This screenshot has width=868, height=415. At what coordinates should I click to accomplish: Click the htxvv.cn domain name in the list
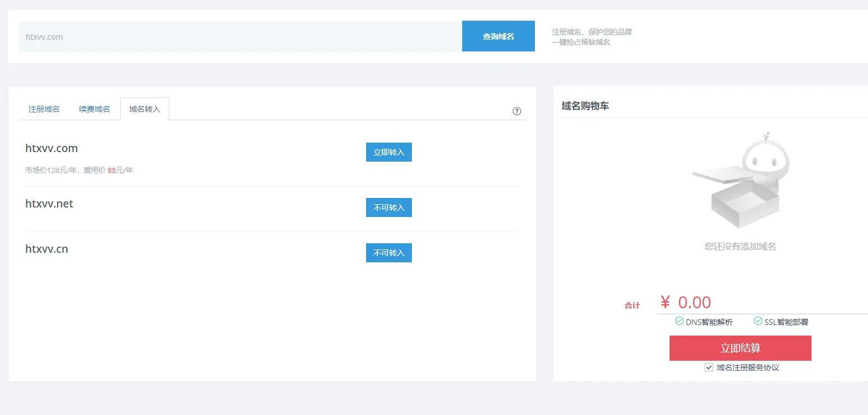tap(46, 249)
